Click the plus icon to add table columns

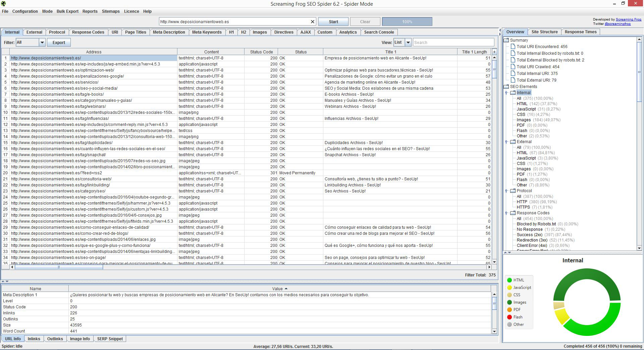tap(494, 52)
